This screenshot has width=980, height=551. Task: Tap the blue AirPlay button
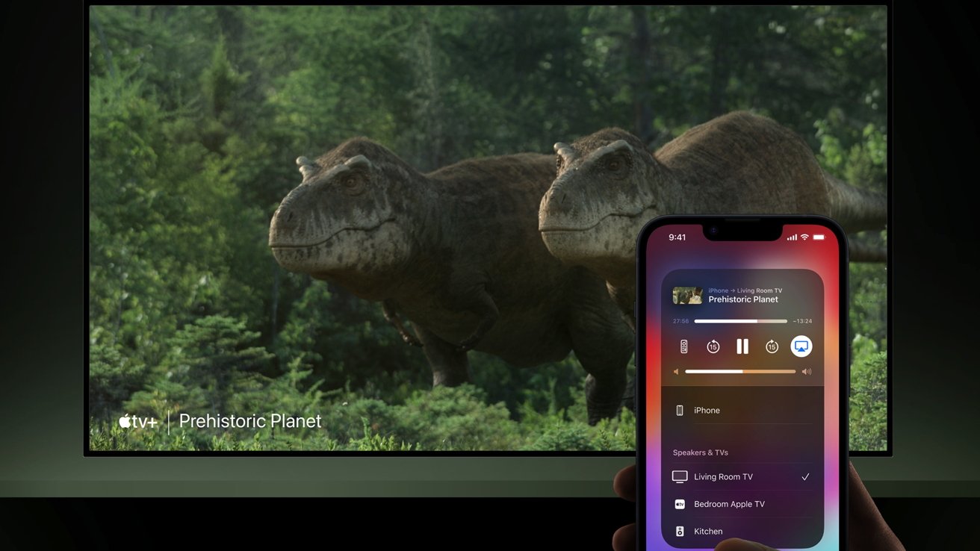tap(801, 346)
